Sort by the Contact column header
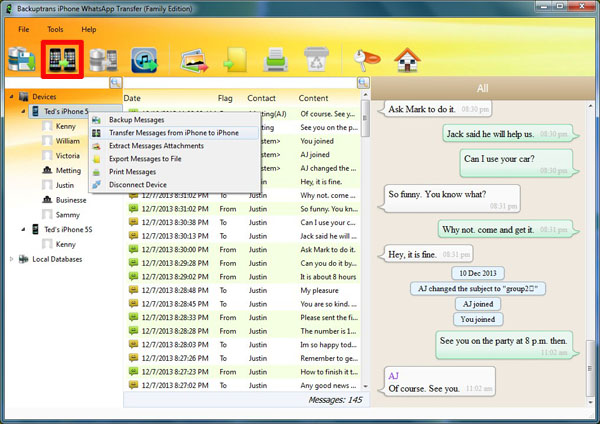The width and height of the screenshot is (600, 424). point(261,98)
